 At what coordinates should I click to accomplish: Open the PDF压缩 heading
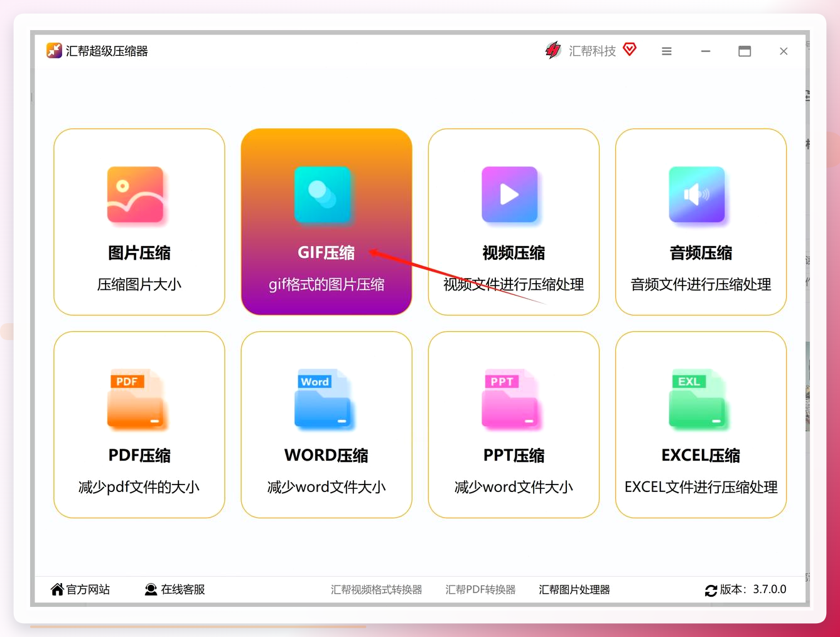(x=139, y=456)
